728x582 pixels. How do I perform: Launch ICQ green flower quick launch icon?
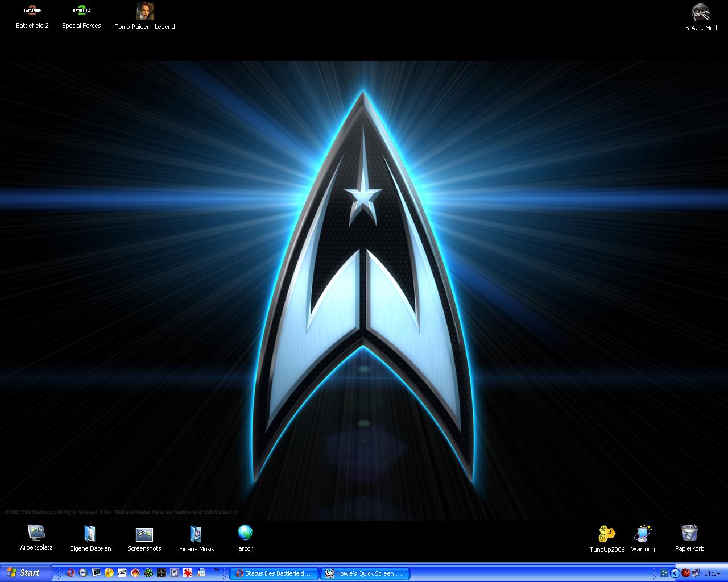click(148, 573)
